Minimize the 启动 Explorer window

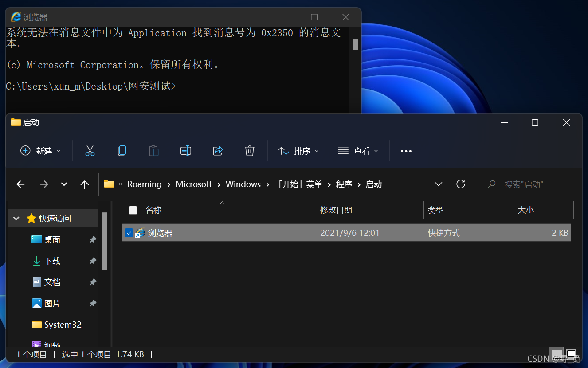(x=504, y=123)
